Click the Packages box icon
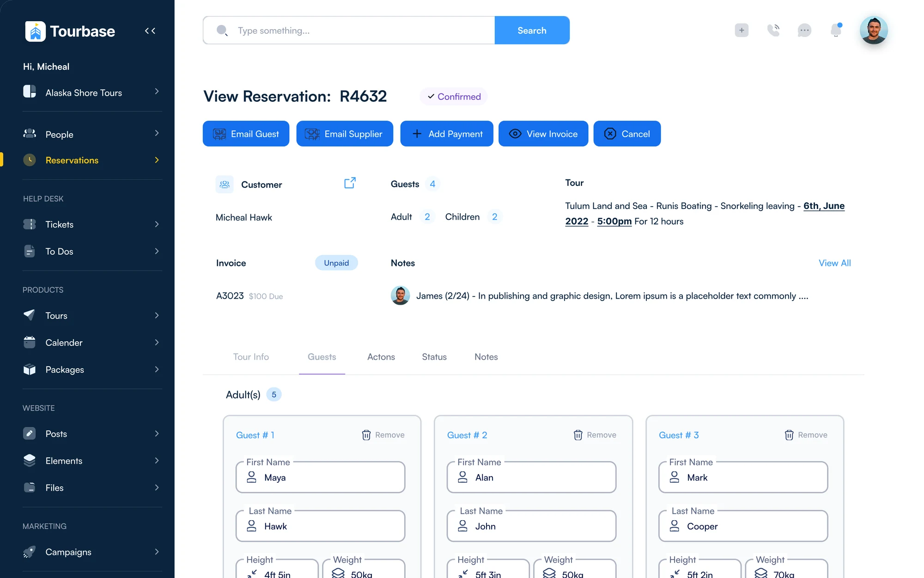 30,369
